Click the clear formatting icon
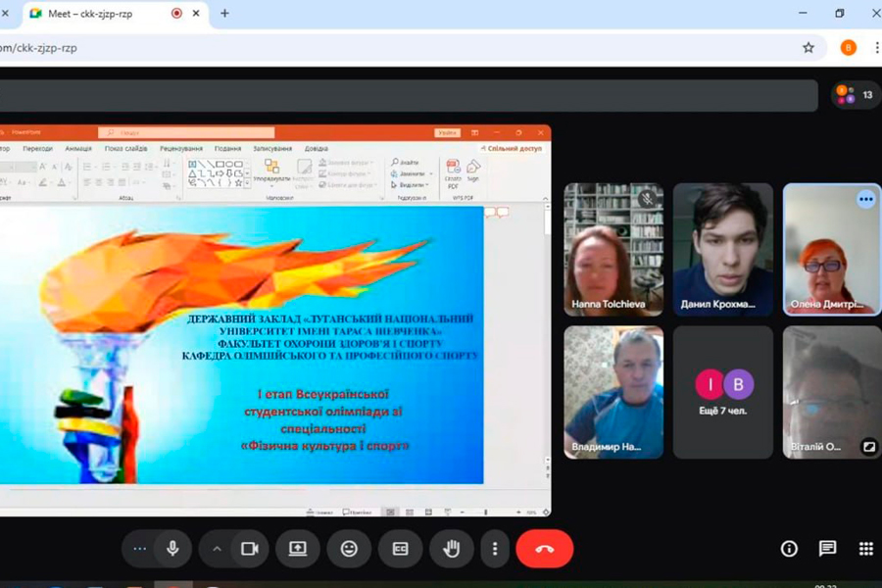The width and height of the screenshot is (882, 588). click(68, 167)
